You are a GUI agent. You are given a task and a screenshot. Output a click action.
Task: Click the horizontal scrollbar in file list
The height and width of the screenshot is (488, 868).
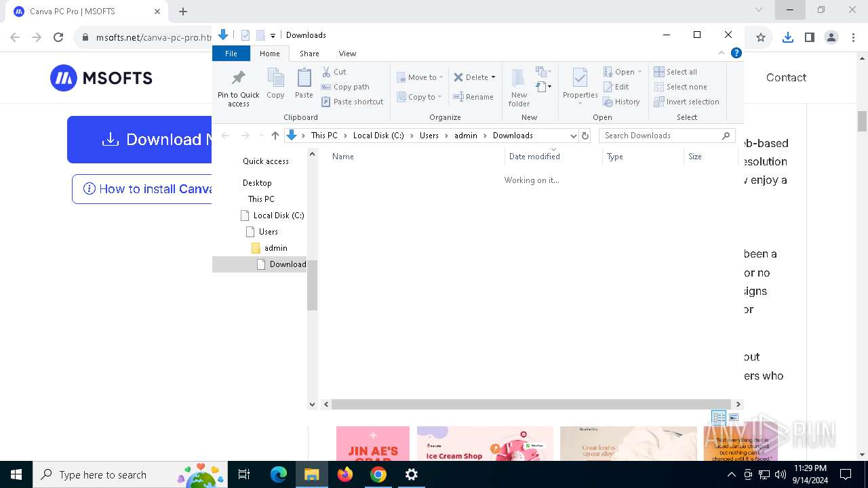pyautogui.click(x=531, y=404)
